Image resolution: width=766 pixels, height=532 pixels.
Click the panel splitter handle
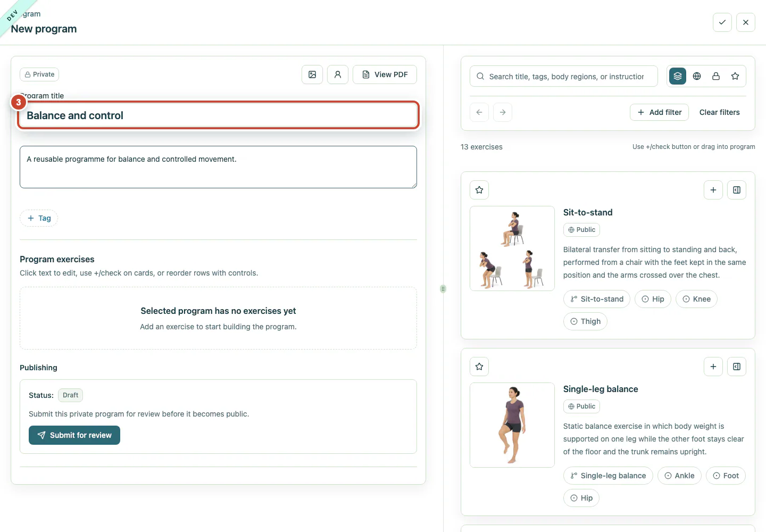click(x=443, y=289)
